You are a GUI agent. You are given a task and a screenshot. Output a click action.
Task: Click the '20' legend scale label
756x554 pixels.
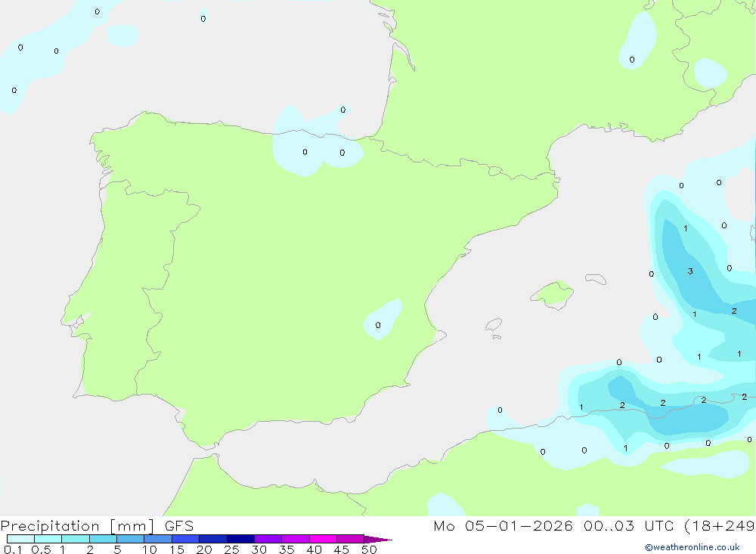204,549
